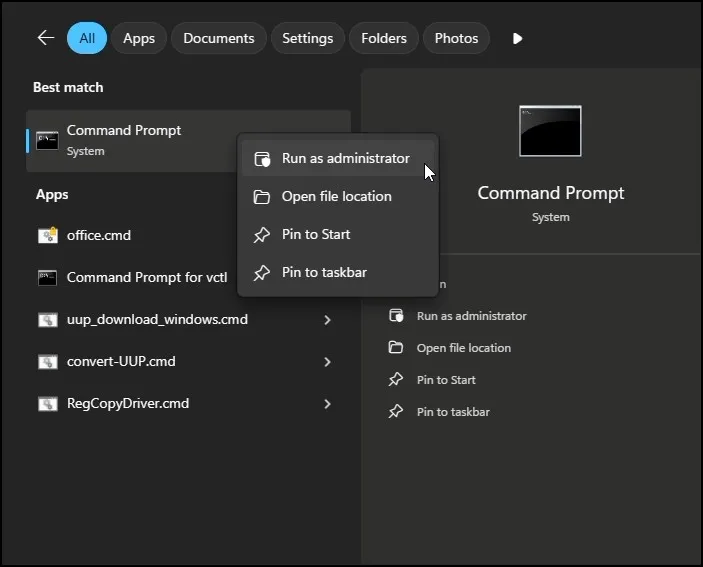Click the large Command Prompt preview thumbnail

(x=550, y=131)
